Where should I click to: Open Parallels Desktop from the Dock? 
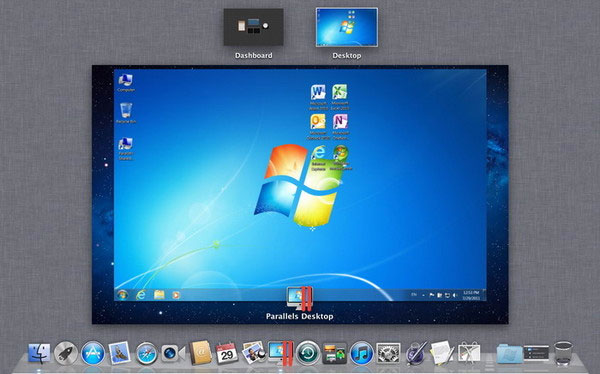[280, 353]
